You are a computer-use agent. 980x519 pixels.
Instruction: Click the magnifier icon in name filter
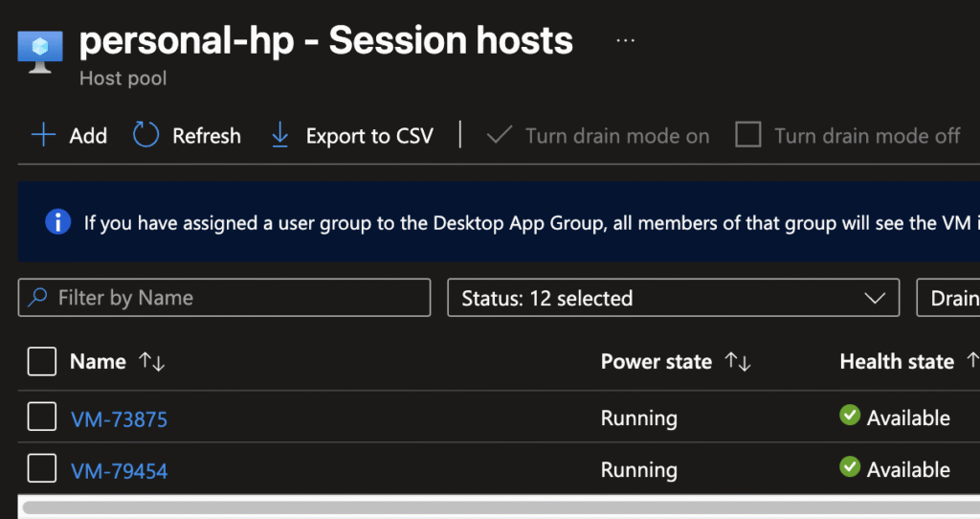pos(37,297)
